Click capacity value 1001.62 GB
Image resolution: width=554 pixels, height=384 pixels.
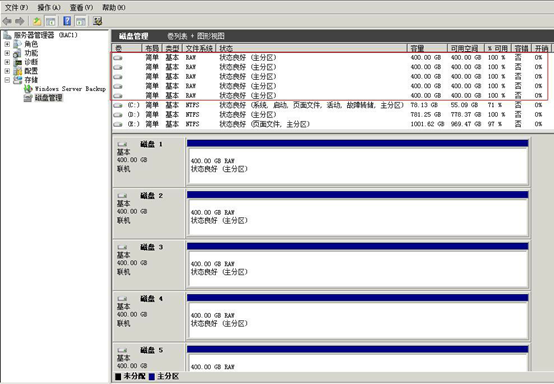427,124
